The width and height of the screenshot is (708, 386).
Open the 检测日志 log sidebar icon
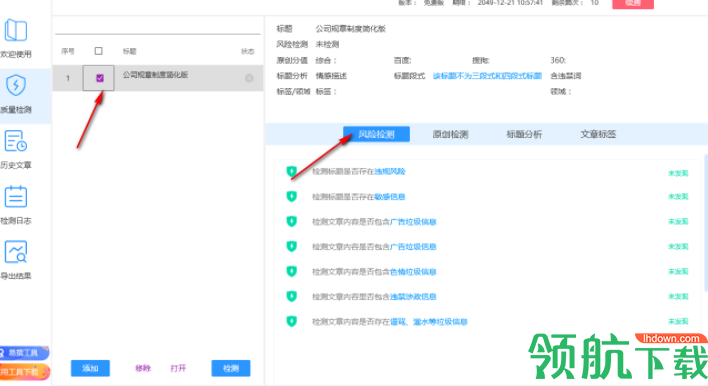pyautogui.click(x=16, y=197)
